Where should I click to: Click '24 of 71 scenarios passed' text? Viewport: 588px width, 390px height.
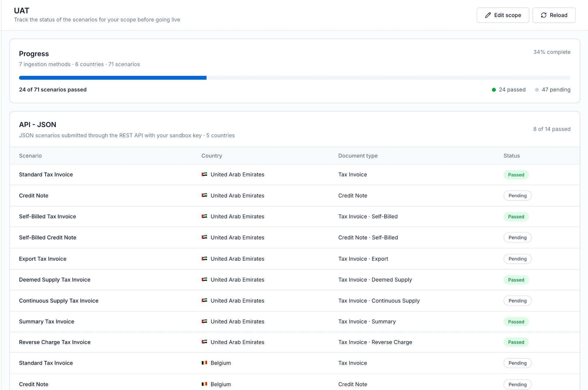click(53, 90)
